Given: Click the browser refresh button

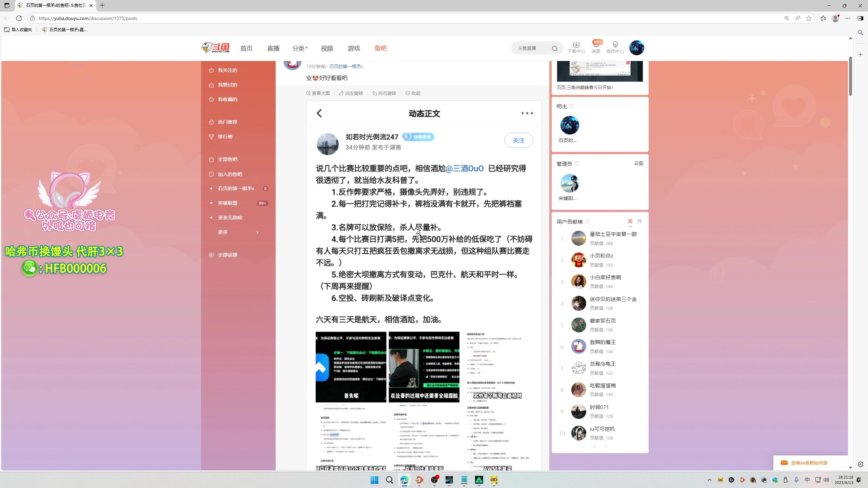Looking at the screenshot, I should point(19,18).
